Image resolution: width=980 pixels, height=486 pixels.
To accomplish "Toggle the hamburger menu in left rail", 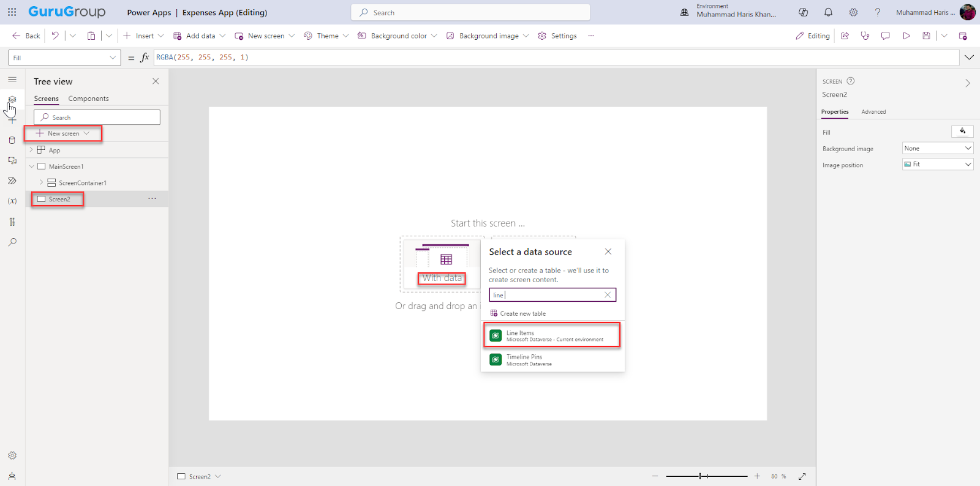I will [x=12, y=80].
